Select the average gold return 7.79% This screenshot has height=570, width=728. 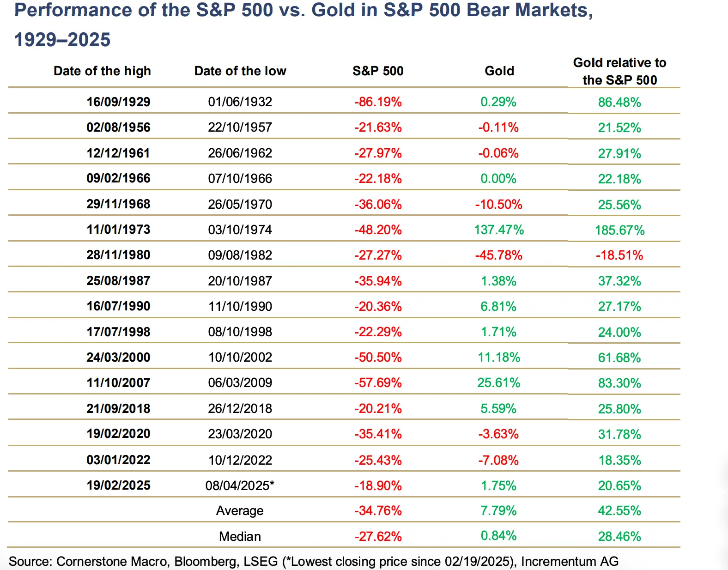[x=499, y=510]
